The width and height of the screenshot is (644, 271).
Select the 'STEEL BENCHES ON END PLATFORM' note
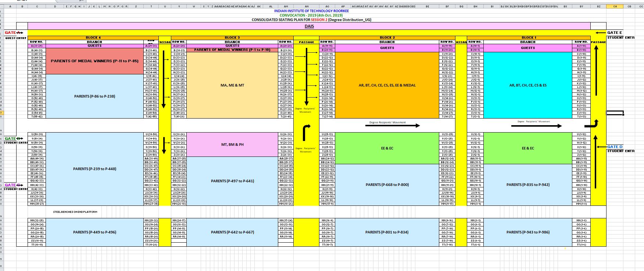[75, 212]
